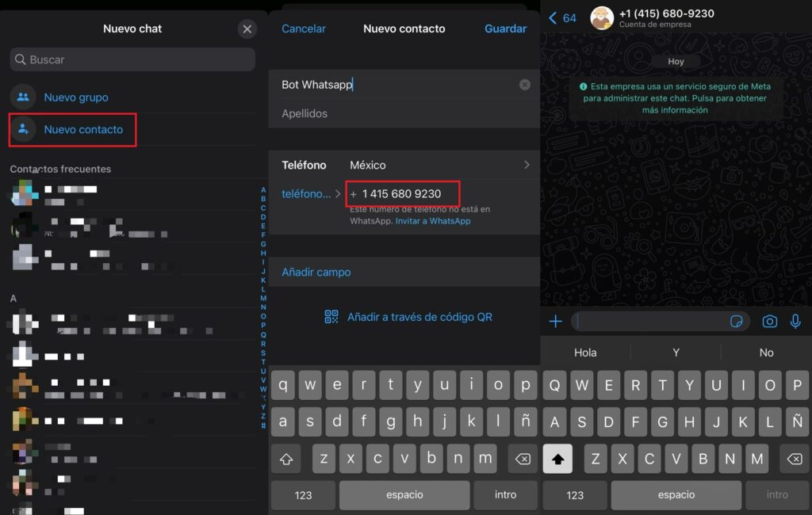
Task: Open the México country selector
Action: click(x=404, y=165)
